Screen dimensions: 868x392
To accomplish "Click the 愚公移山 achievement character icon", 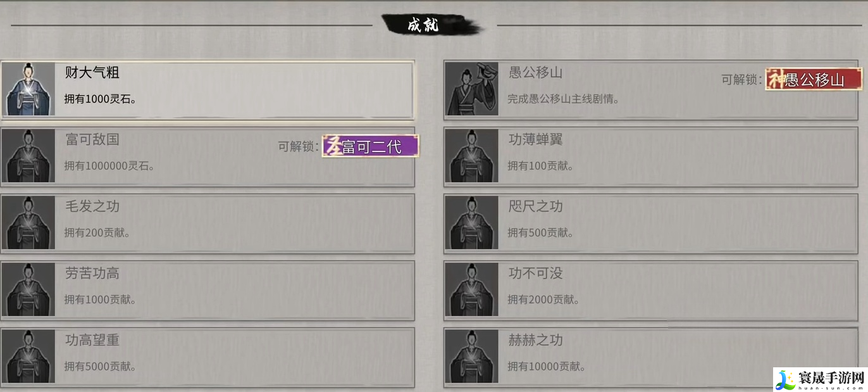I will [472, 89].
